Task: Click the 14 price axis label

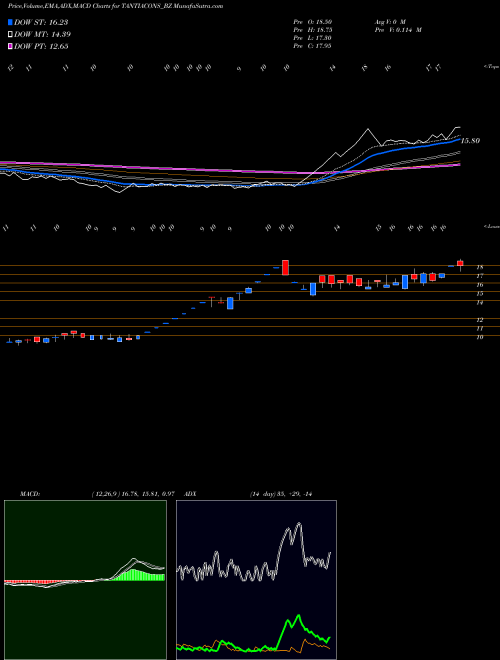Action: tap(479, 303)
